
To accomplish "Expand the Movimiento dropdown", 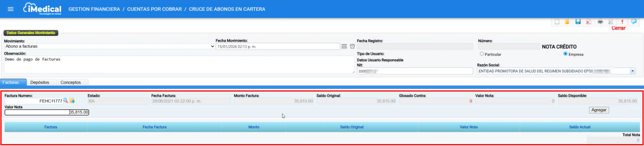I will [110, 46].
